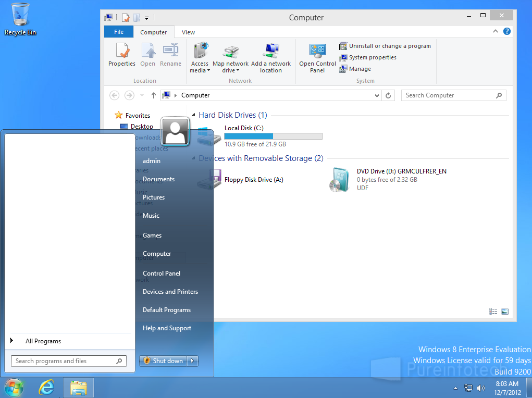This screenshot has height=398, width=532.
Task: Open Music from Start menu
Action: tap(151, 216)
